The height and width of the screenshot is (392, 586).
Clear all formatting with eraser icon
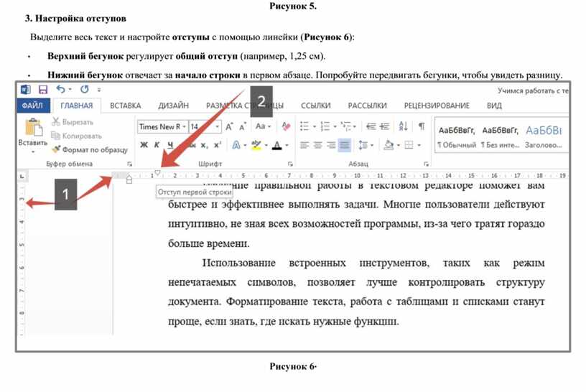click(x=286, y=126)
